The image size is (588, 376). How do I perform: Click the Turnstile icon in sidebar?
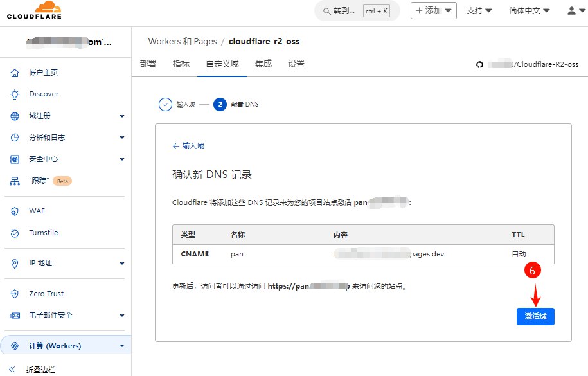15,233
